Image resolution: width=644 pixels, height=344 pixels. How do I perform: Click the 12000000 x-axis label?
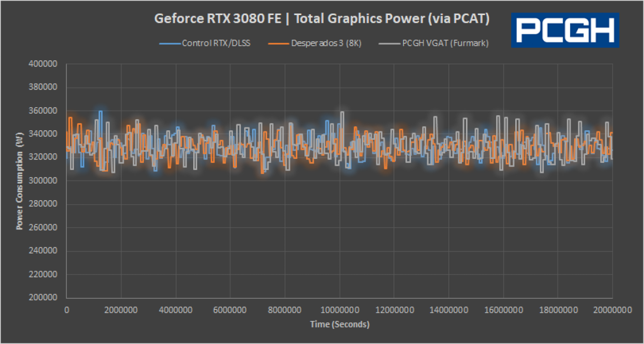394,311
